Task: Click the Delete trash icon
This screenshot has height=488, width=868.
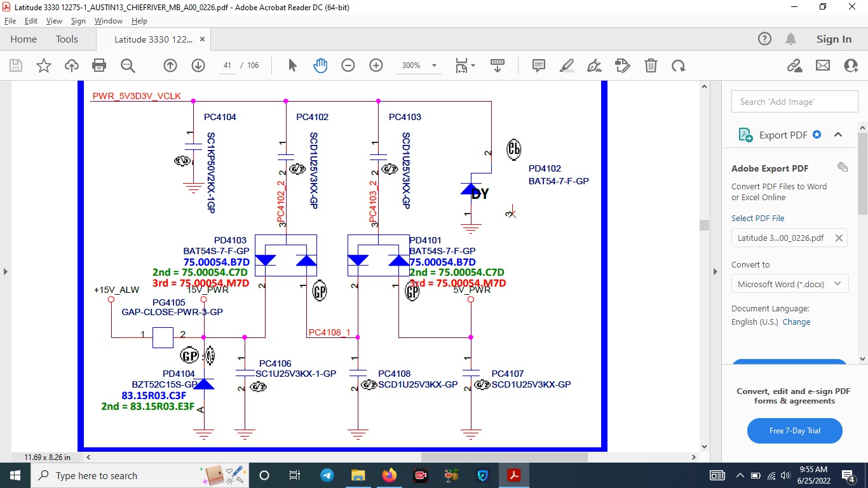Action: 651,65
